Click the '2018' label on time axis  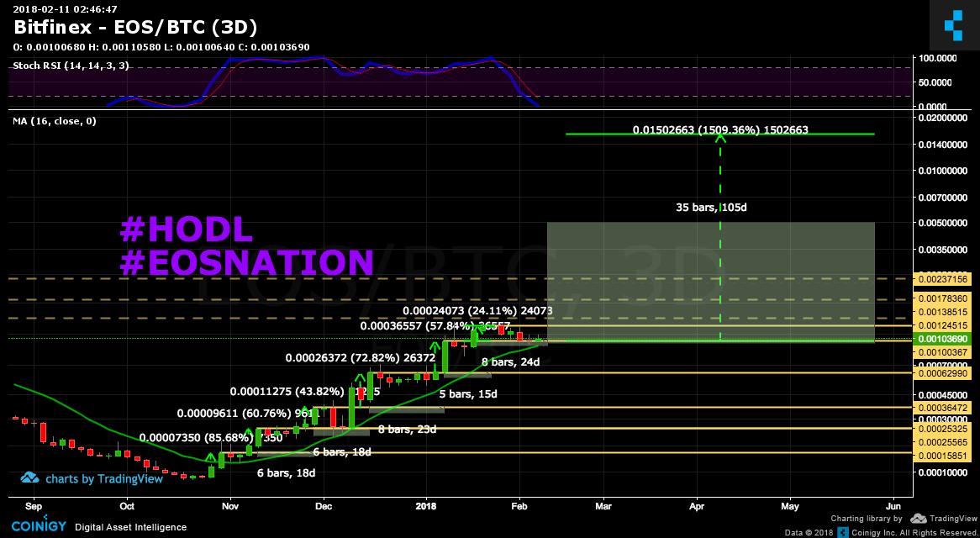click(x=427, y=505)
